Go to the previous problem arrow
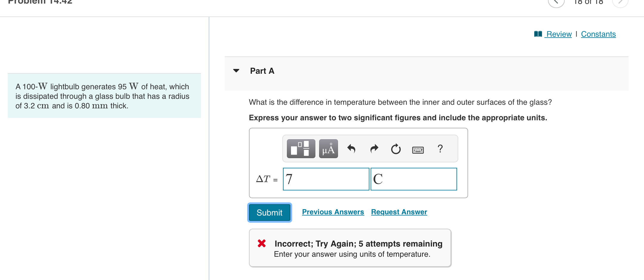The height and width of the screenshot is (280, 644). [556, 2]
